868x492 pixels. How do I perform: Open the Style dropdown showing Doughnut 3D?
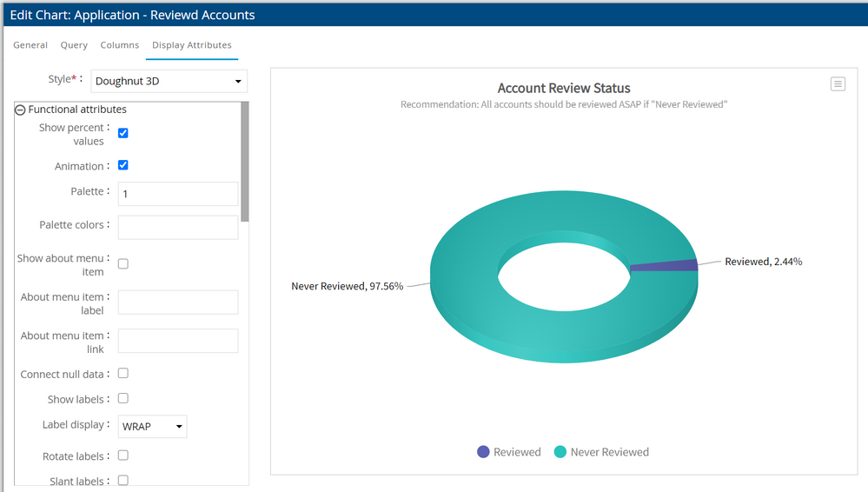click(x=169, y=82)
